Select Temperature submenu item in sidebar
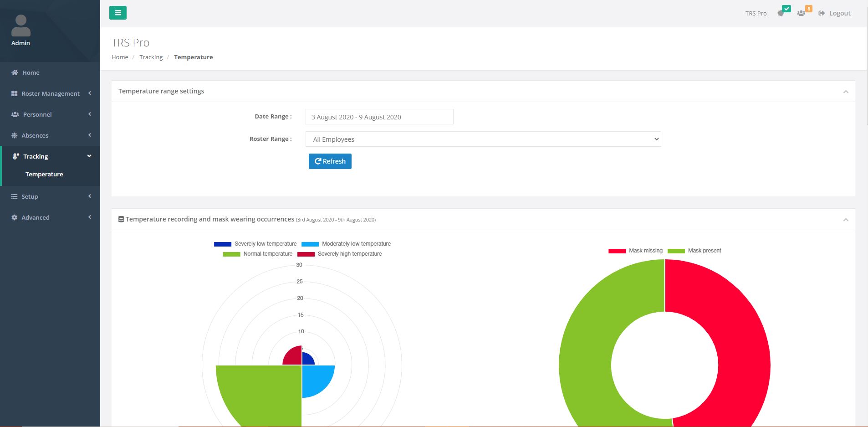Viewport: 868px width, 427px height. (44, 174)
